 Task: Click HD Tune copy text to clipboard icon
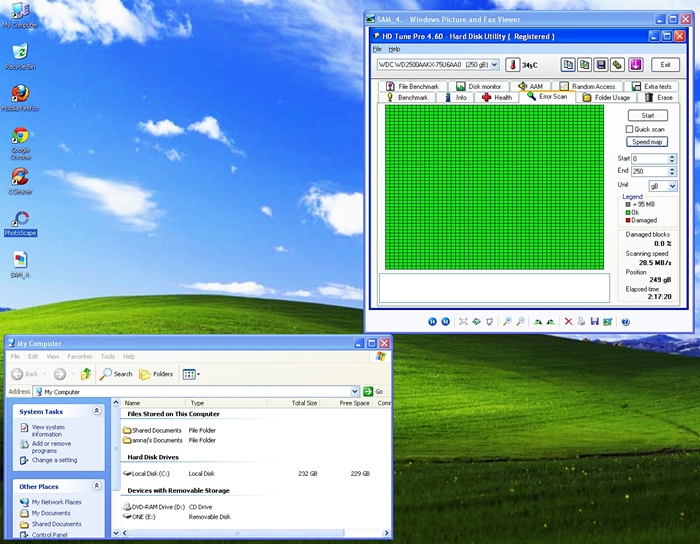pos(568,65)
